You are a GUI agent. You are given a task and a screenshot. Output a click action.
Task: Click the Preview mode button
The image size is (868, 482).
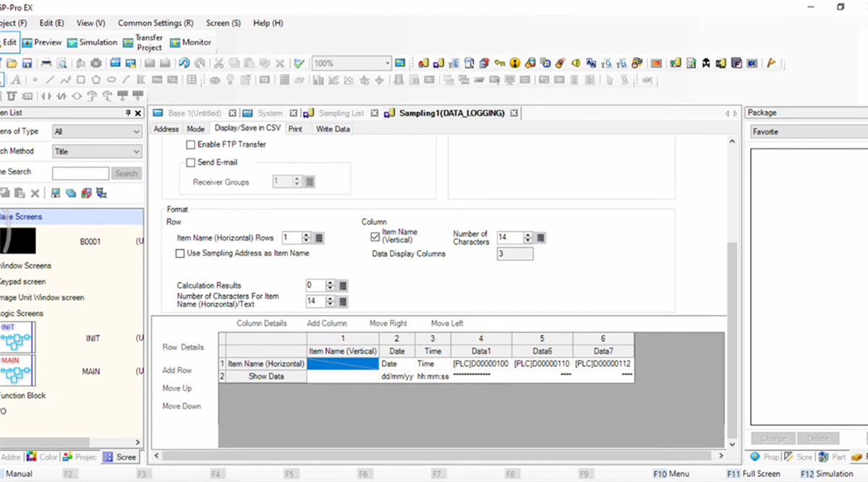pyautogui.click(x=43, y=43)
